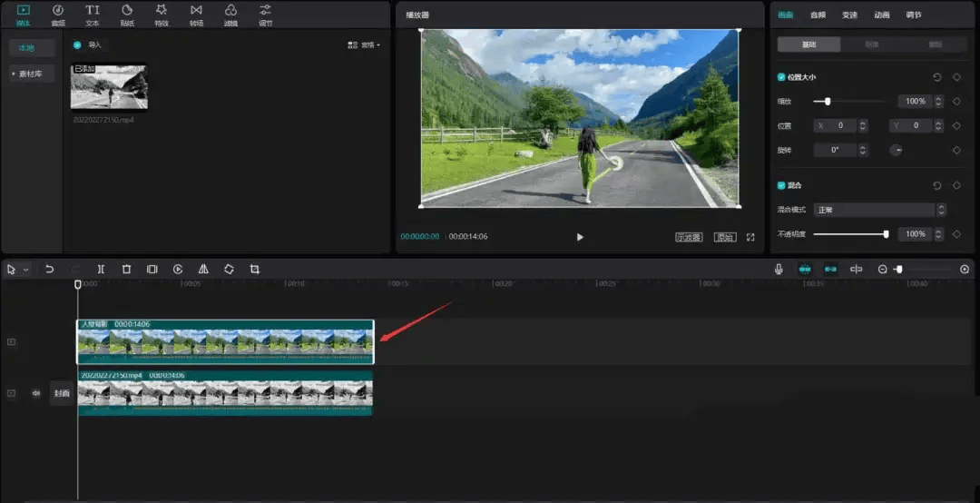Click the position Y stepper arrows
This screenshot has width=980, height=503.
click(939, 125)
